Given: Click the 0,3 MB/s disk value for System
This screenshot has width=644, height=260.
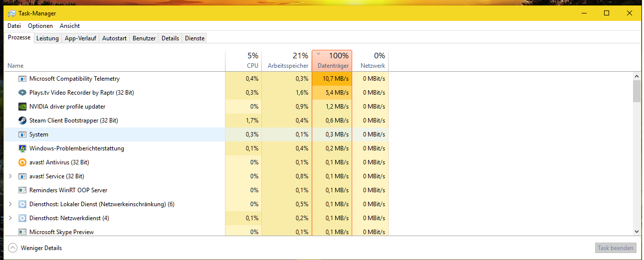Looking at the screenshot, I should 332,134.
